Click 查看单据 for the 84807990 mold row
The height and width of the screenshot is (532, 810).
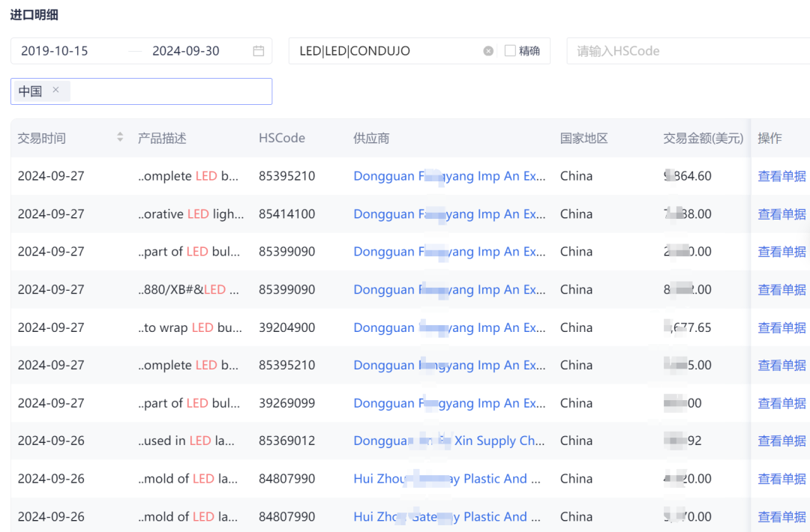781,478
